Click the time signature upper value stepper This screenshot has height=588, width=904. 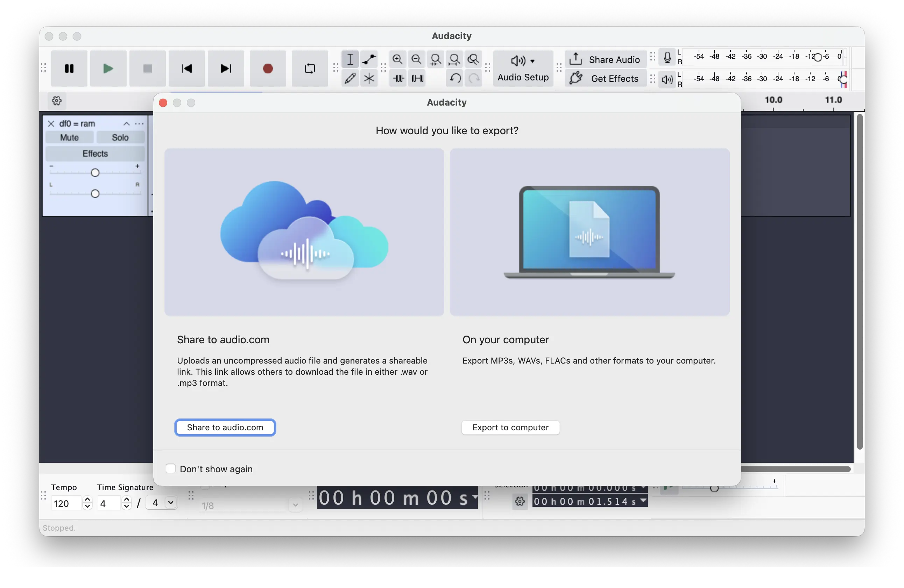127,503
